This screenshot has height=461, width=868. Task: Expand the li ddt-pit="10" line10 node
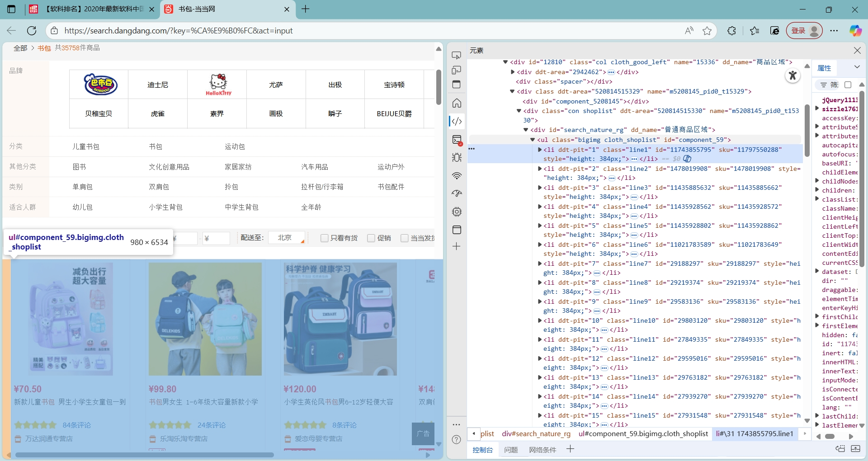(540, 320)
